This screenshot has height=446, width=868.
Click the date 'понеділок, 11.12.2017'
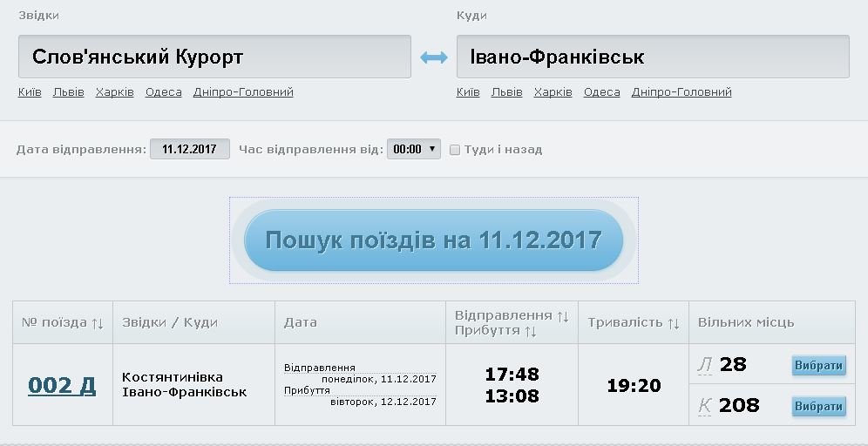[x=378, y=380]
